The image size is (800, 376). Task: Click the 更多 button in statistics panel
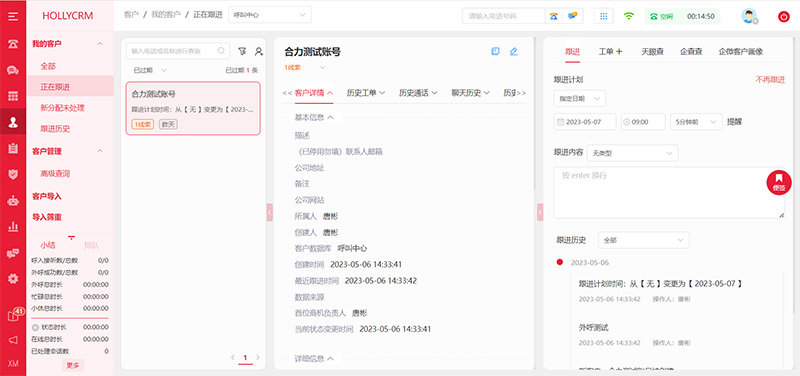[73, 365]
